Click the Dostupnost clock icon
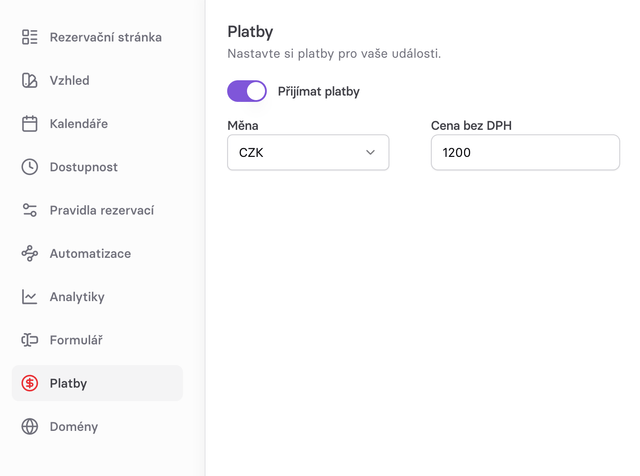This screenshot has width=640, height=476. pyautogui.click(x=29, y=167)
